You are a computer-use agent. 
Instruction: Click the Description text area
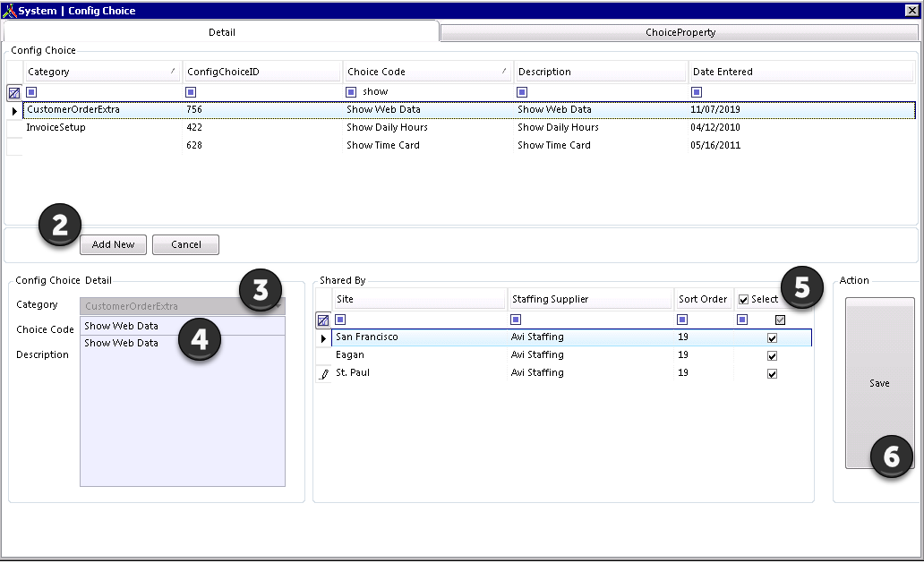182,411
